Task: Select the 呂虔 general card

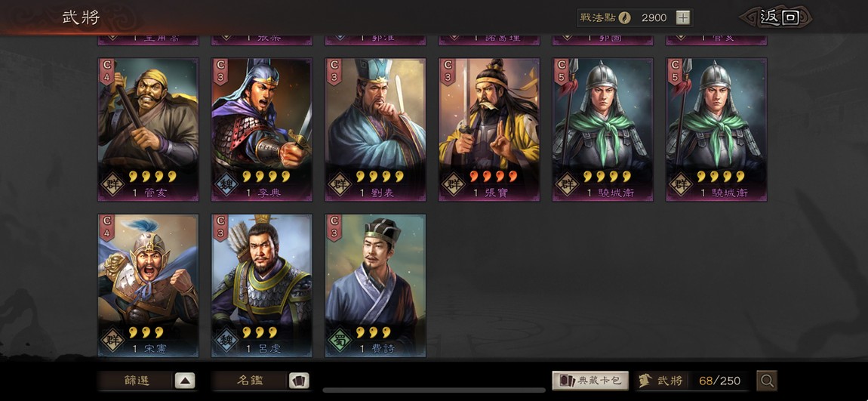Action: [262, 285]
